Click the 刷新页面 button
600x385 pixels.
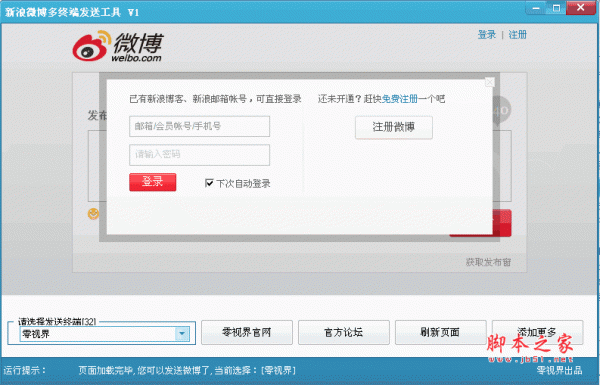coord(440,332)
